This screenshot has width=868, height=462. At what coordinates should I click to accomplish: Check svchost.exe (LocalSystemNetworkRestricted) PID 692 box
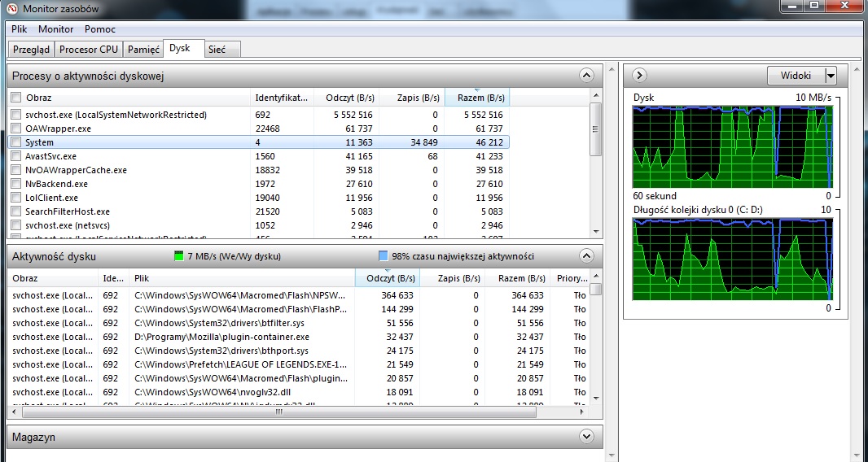pos(16,115)
